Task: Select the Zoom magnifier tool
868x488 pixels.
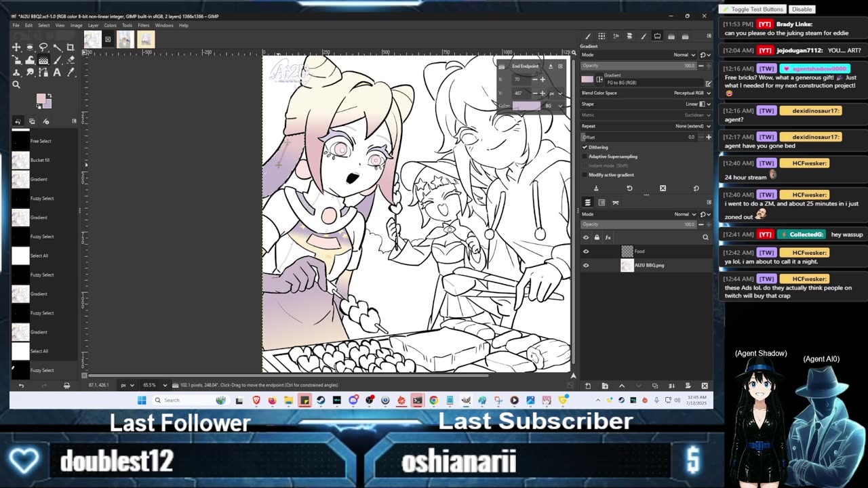Action: click(16, 85)
